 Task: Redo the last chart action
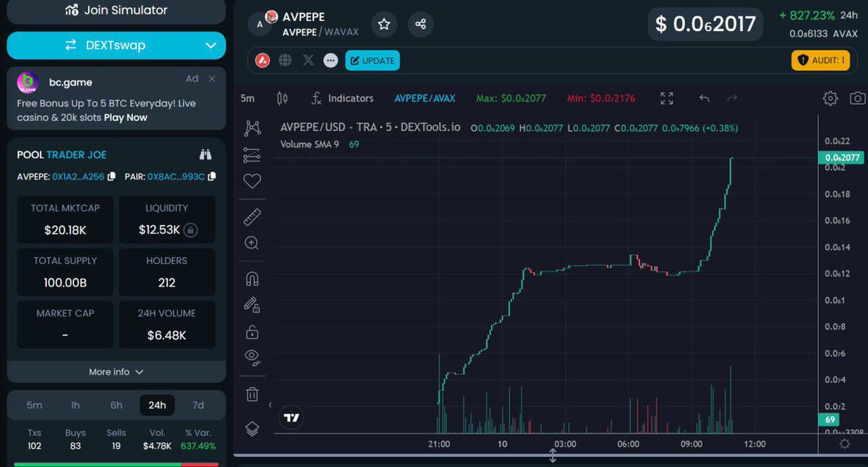pos(732,98)
